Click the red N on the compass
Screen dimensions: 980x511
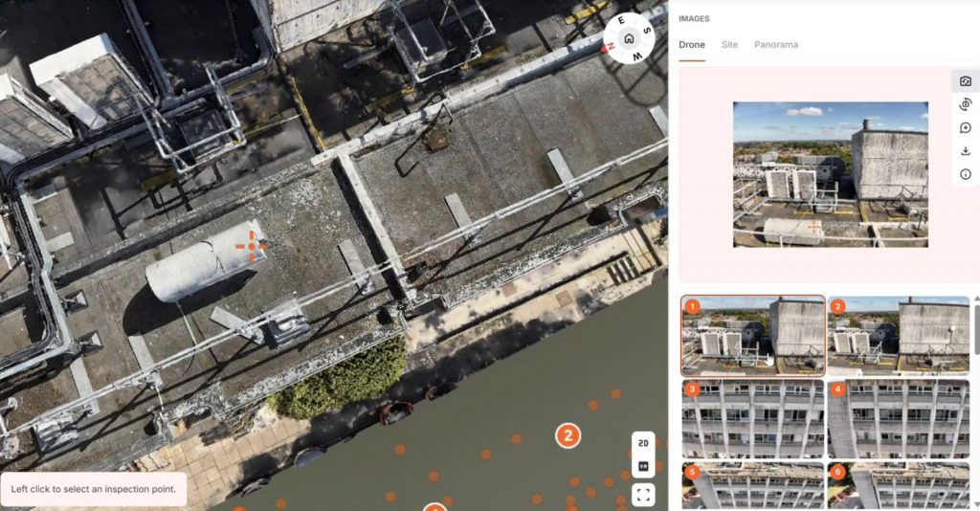610,47
